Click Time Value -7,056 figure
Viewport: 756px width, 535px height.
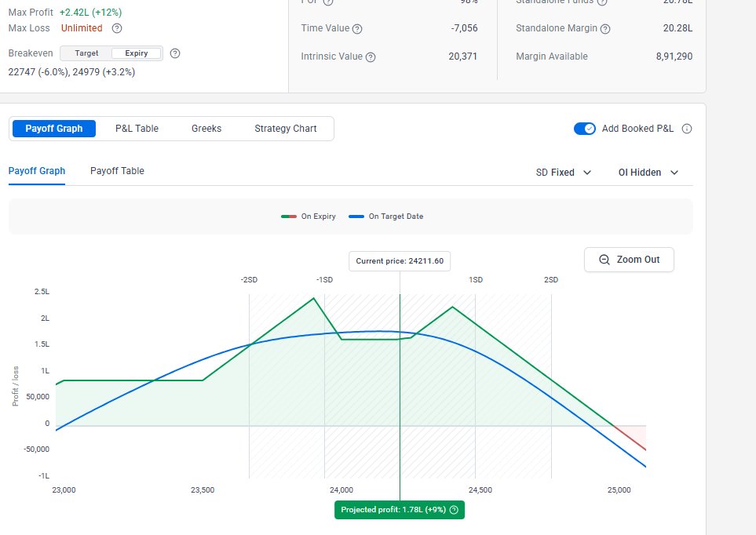(x=464, y=28)
